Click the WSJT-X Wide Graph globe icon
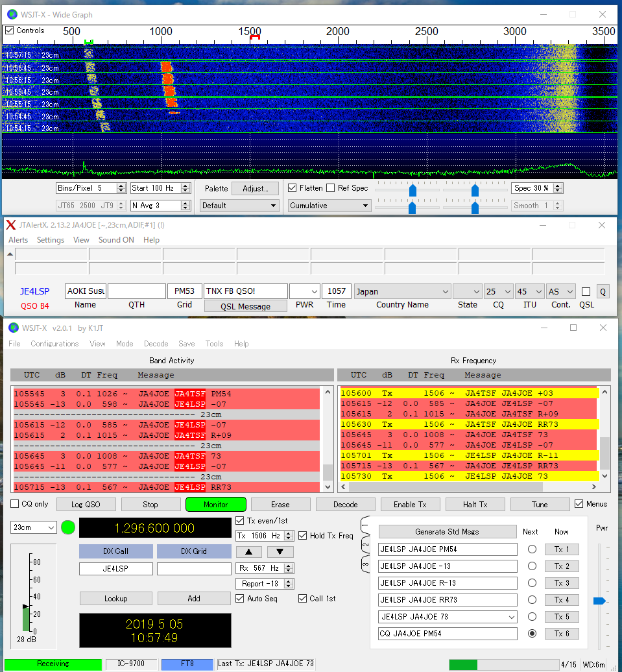The height and width of the screenshot is (672, 622). click(12, 14)
